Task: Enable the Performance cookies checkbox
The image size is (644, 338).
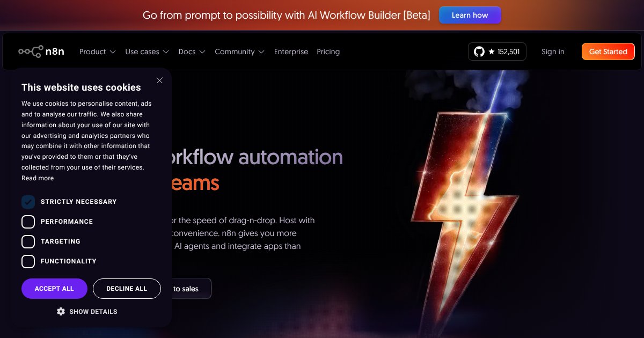Action: pyautogui.click(x=28, y=222)
